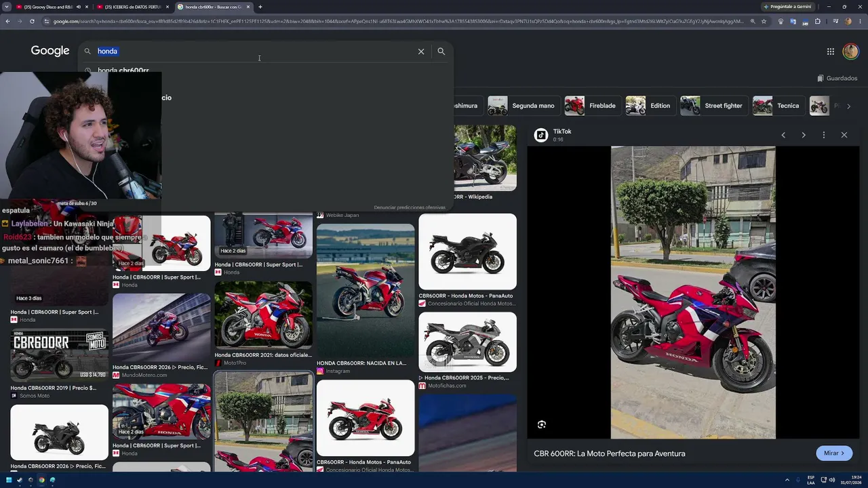The height and width of the screenshot is (488, 868).
Task: Open Honda CBR600RR 2025 Motofichas thumbnail
Action: point(467,342)
